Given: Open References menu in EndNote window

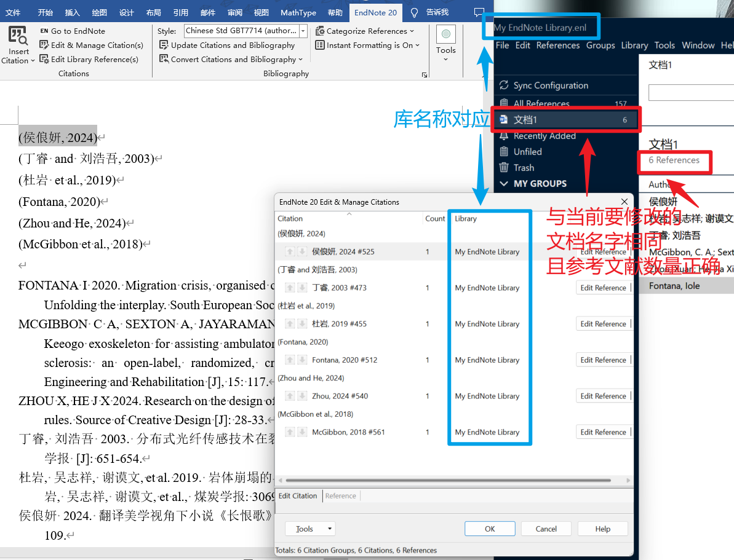Looking at the screenshot, I should click(558, 45).
